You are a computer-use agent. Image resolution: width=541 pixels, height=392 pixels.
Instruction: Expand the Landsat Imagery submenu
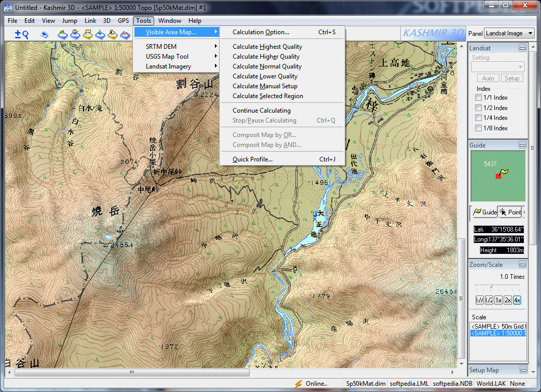click(176, 66)
